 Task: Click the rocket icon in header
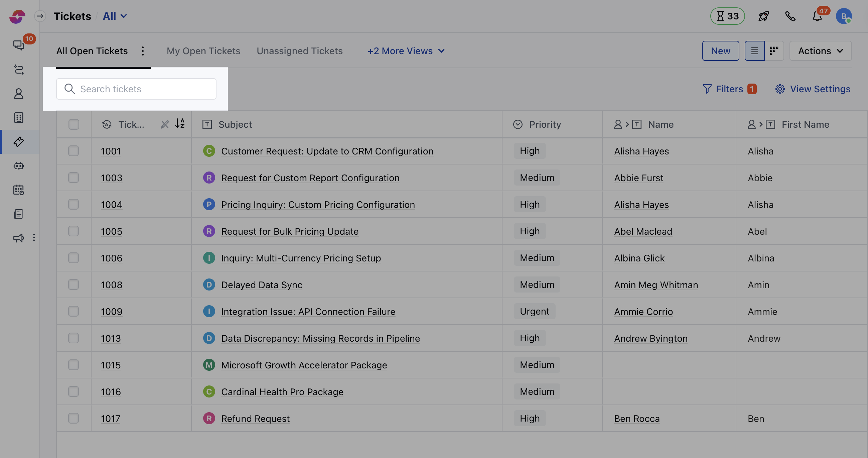click(763, 16)
